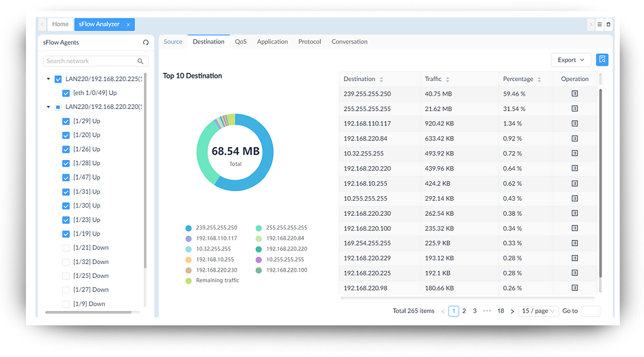Click the 255.255.255.255 legend color swatch
This screenshot has width=644, height=357.
[x=259, y=228]
